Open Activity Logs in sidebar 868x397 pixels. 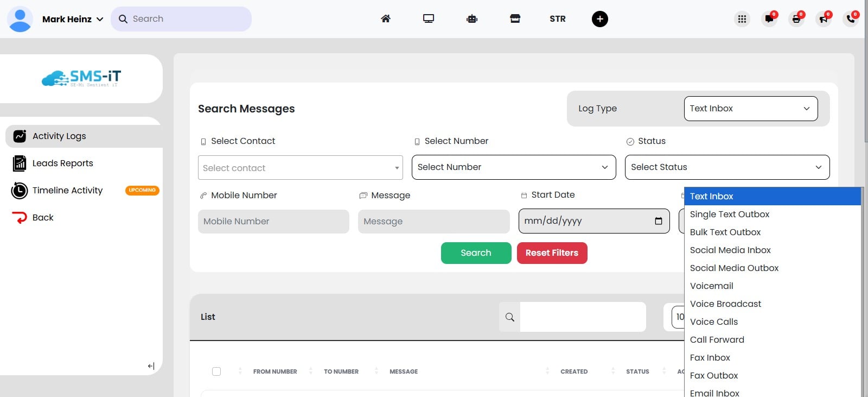84,136
